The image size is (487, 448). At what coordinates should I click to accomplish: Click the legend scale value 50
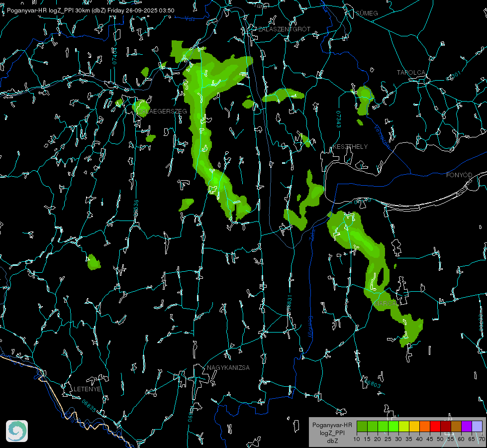440,439
